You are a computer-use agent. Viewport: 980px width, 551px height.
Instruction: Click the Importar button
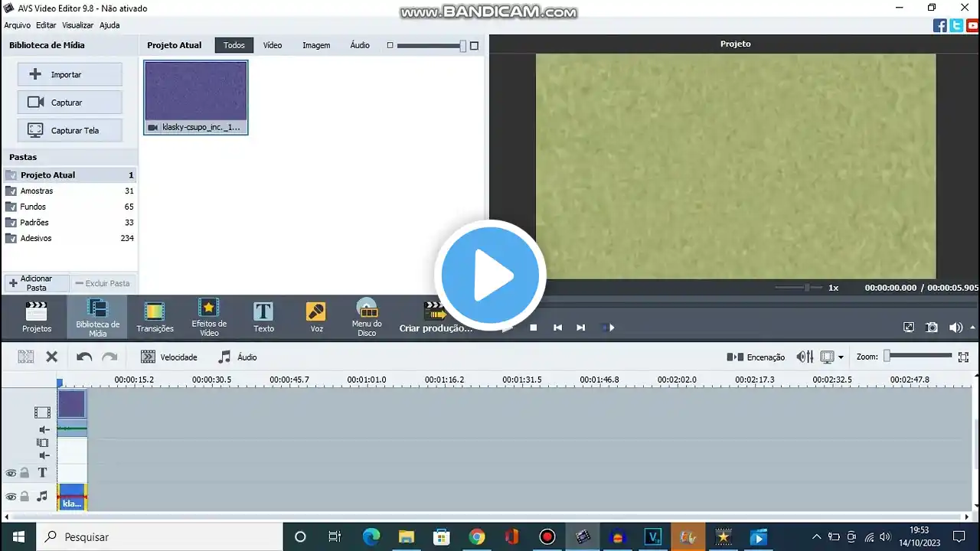(70, 74)
